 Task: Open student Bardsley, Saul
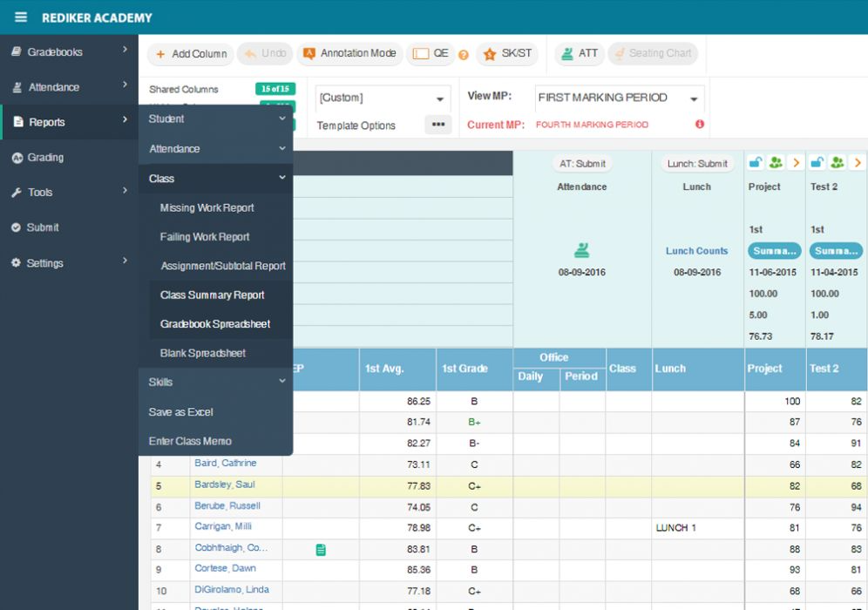(225, 485)
